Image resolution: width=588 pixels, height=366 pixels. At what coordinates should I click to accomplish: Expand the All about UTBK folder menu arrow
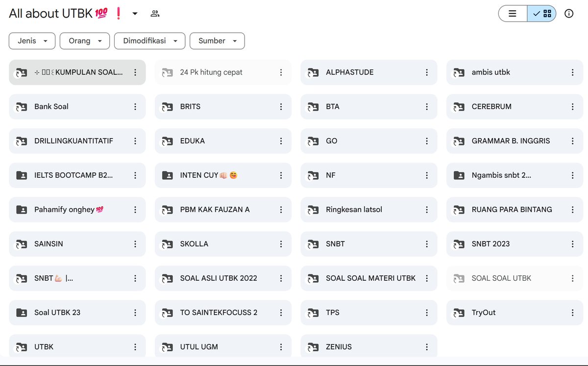click(x=135, y=14)
